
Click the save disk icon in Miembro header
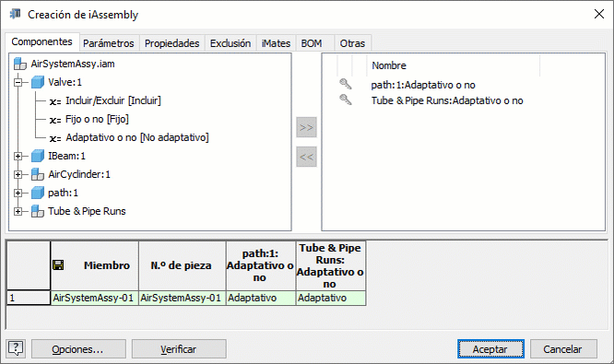[58, 265]
